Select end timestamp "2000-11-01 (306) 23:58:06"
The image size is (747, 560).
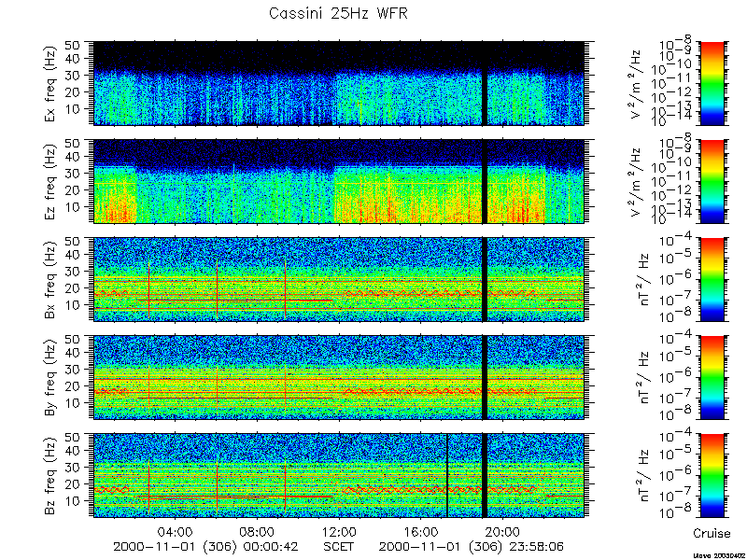pyautogui.click(x=472, y=546)
